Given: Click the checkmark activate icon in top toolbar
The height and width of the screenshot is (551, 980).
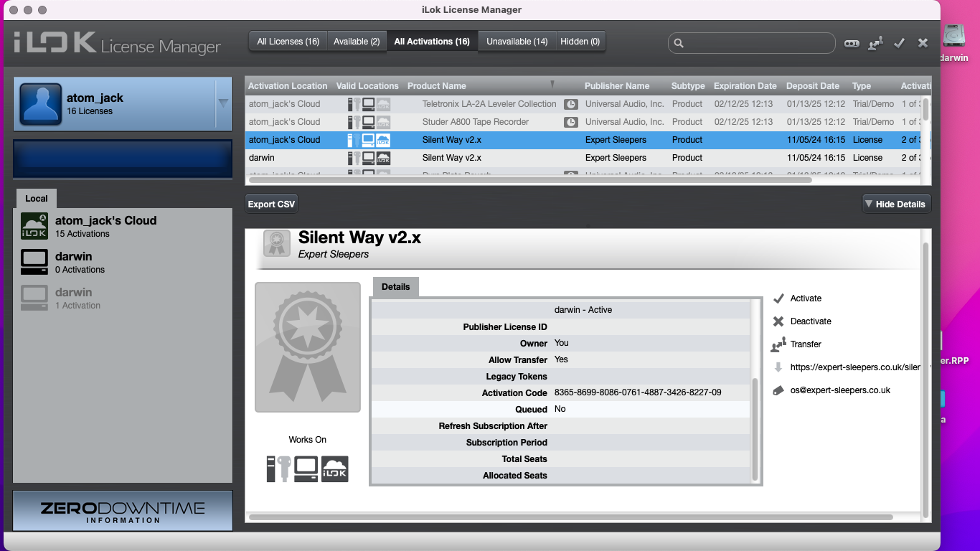Looking at the screenshot, I should pyautogui.click(x=899, y=43).
